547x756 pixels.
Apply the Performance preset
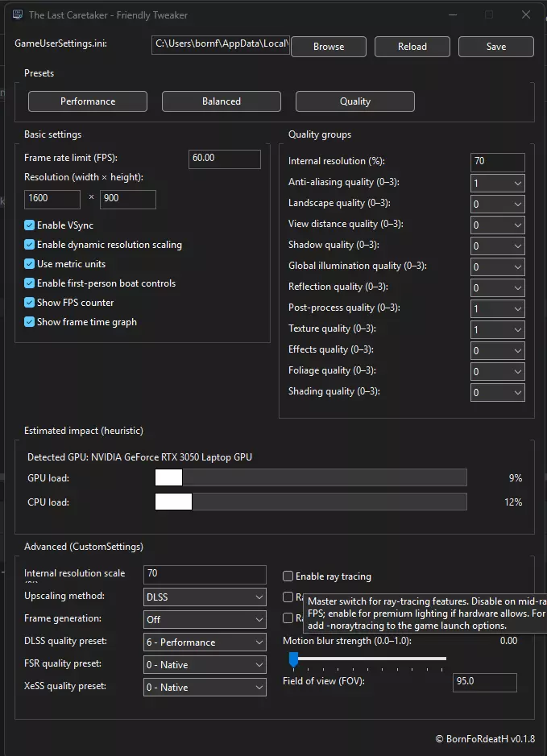[88, 101]
